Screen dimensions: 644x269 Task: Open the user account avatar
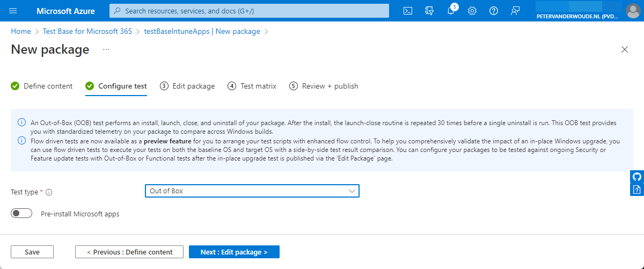click(633, 11)
